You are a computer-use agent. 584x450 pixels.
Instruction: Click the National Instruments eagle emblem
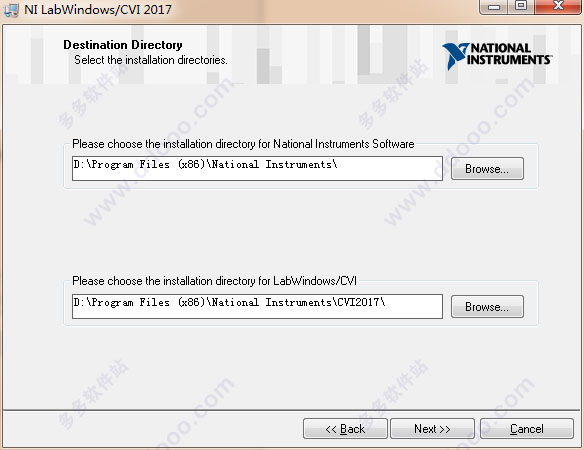point(455,56)
